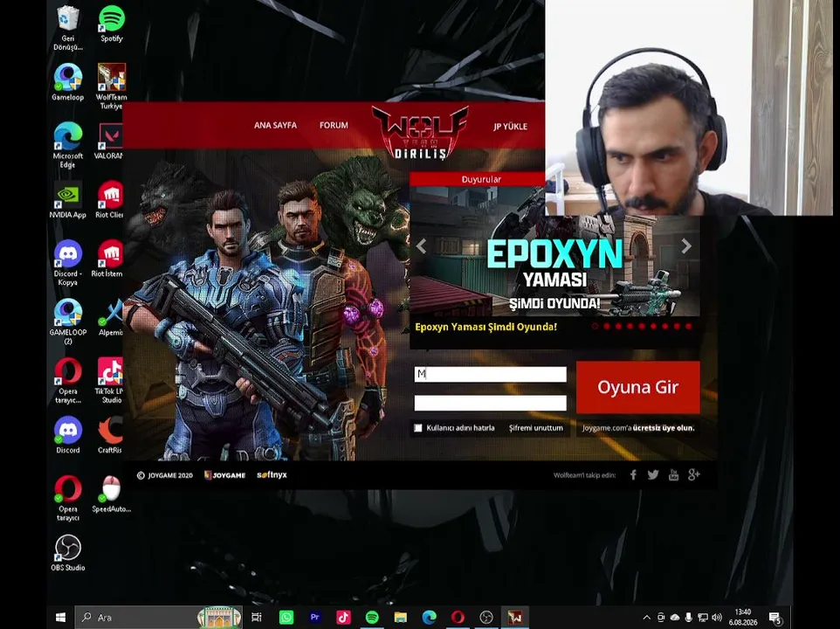Open the notification center icon
This screenshot has height=629, width=840.
[775, 618]
